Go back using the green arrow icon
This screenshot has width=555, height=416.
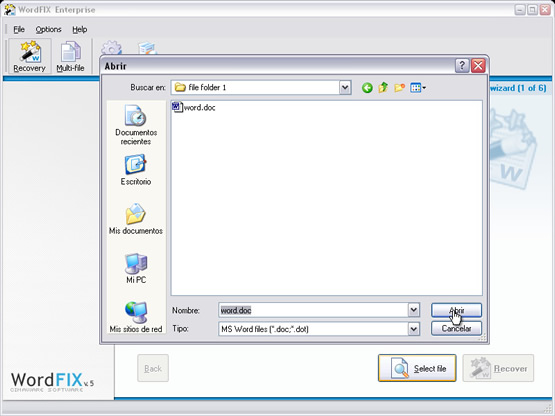pos(367,87)
